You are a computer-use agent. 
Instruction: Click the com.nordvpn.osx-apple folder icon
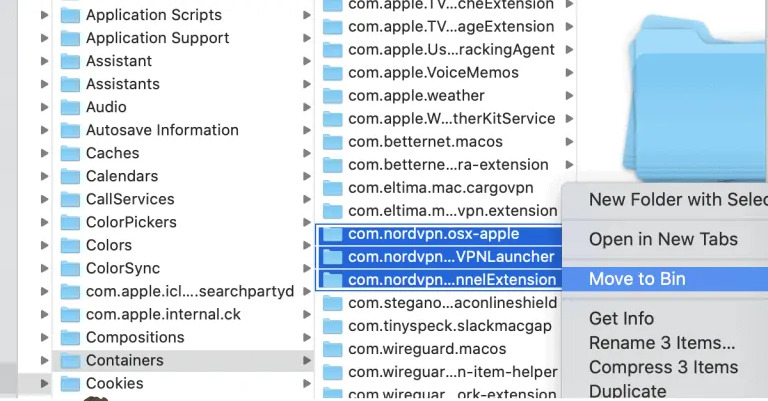coord(333,234)
